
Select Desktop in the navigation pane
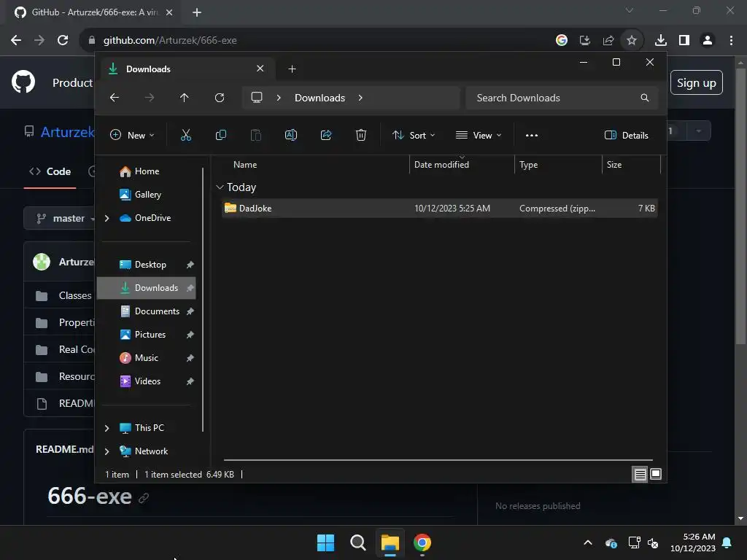tap(147, 265)
